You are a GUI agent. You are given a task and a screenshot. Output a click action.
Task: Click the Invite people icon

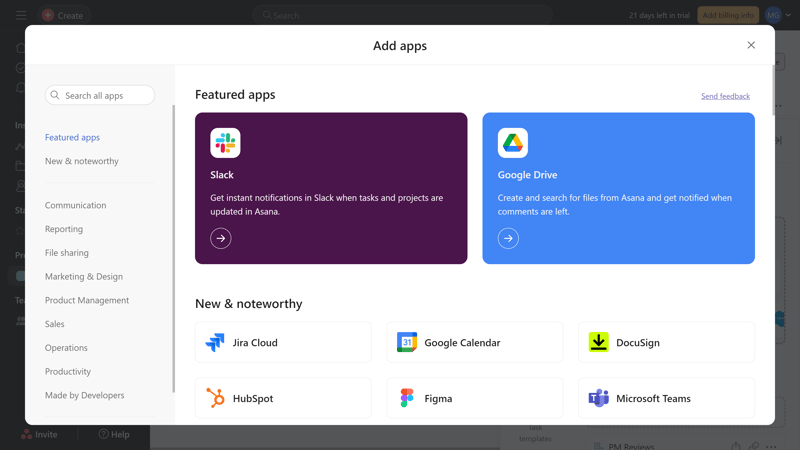click(x=26, y=434)
